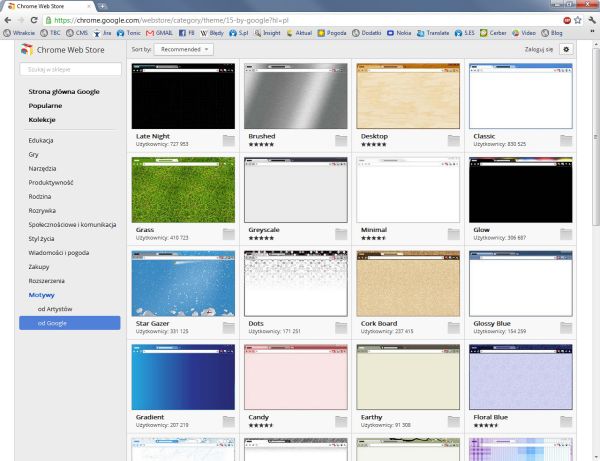Click the Zaloguj się sign-in link
600x461 pixels.
click(538, 48)
